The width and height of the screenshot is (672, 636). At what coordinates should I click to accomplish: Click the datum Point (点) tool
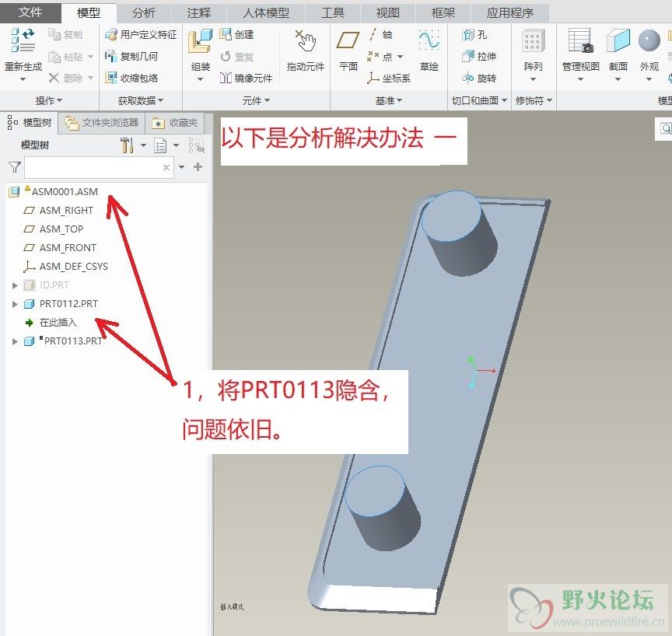380,57
